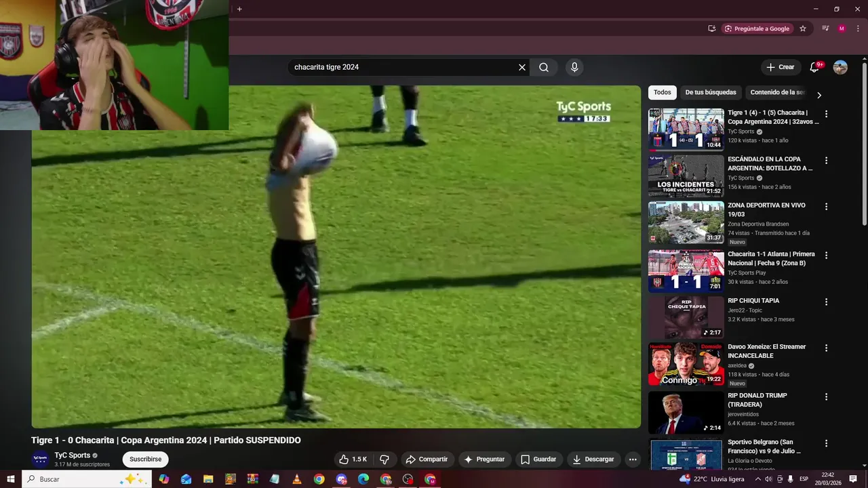
Task: Bookmark this page with the star icon
Action: point(803,28)
